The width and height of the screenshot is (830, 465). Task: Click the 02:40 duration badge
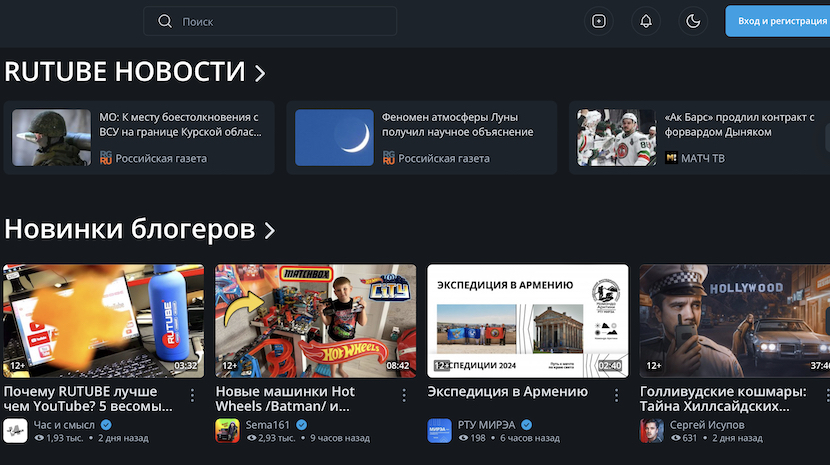coord(610,365)
